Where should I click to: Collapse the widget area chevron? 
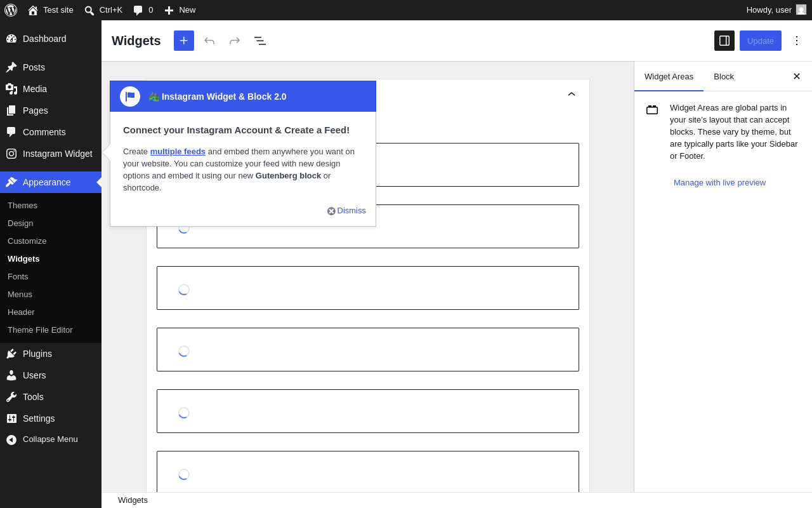[x=572, y=94]
